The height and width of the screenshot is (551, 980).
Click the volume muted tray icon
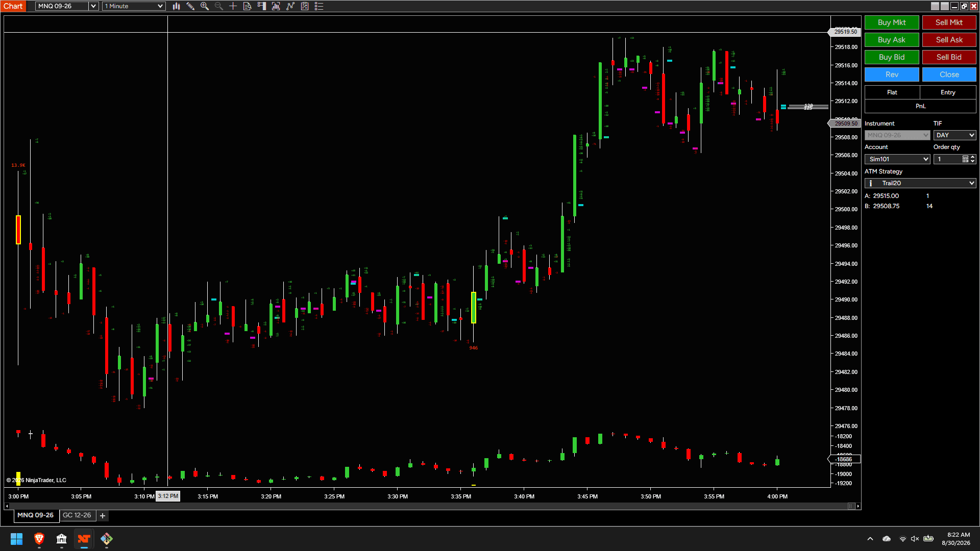(915, 539)
